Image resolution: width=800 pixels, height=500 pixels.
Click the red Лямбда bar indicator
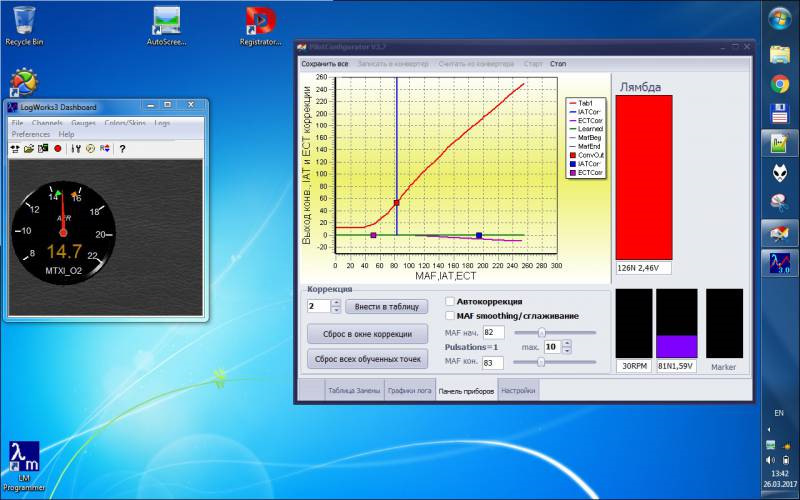coord(644,177)
